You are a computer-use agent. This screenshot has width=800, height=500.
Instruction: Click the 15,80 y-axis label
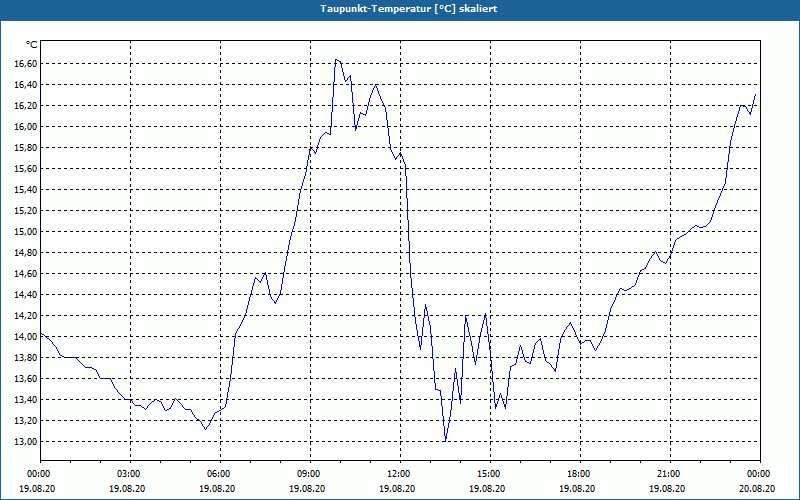(25, 147)
